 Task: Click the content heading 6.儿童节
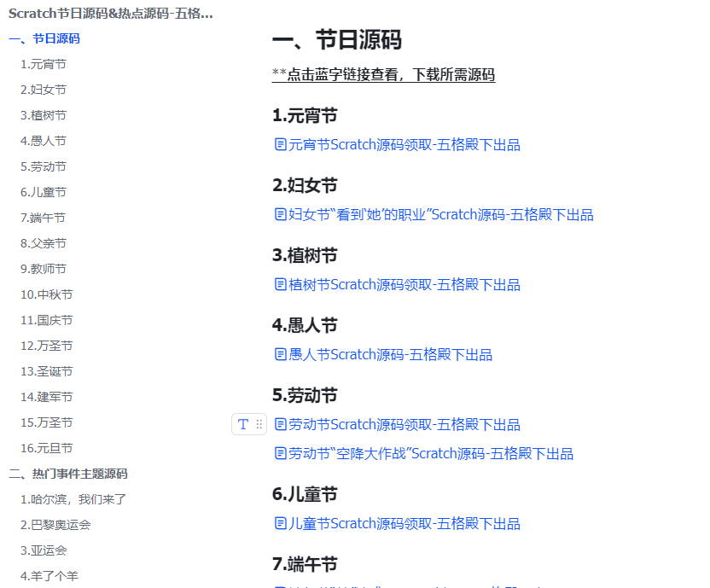[x=305, y=494]
